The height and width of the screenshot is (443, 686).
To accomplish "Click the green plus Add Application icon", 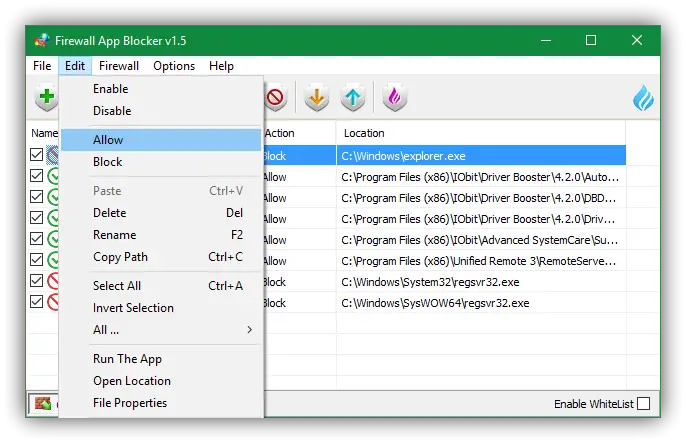I will point(47,97).
